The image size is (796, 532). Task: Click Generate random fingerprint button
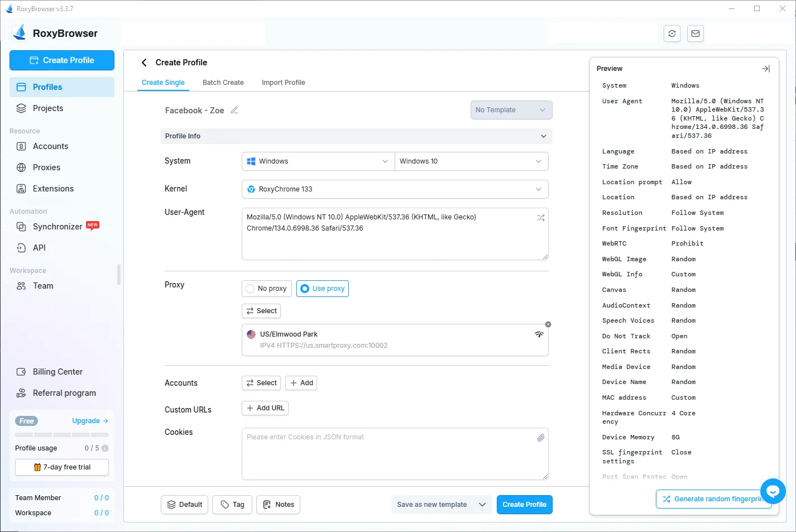pyautogui.click(x=713, y=499)
